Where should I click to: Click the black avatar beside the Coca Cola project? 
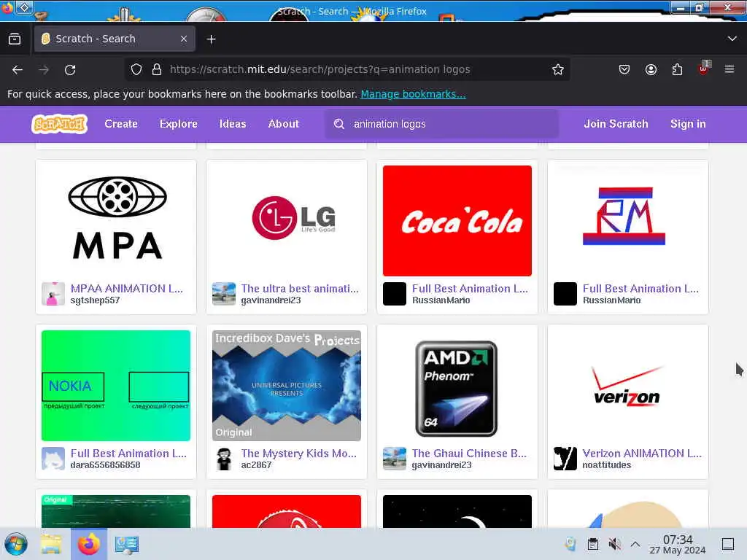pyautogui.click(x=395, y=294)
